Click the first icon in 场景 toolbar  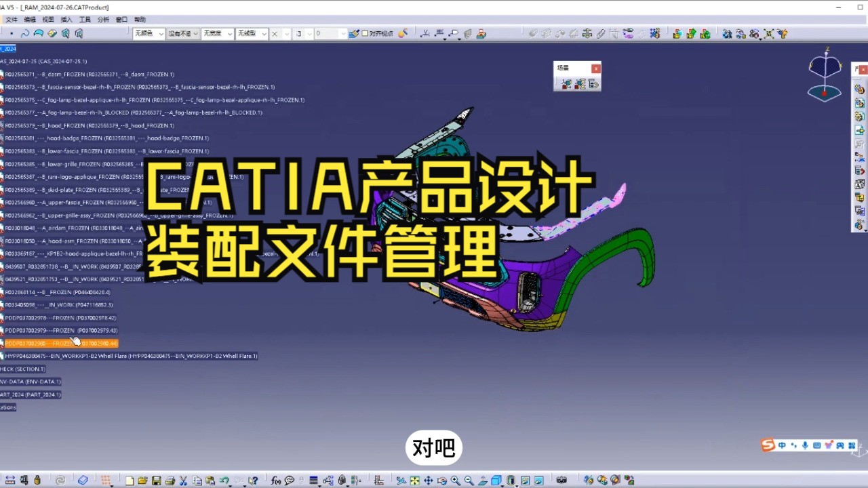point(566,84)
